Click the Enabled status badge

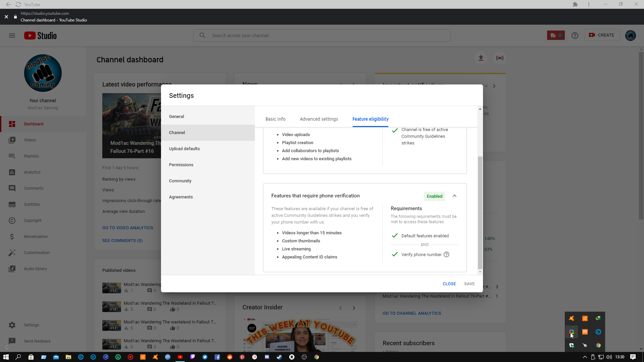pyautogui.click(x=434, y=196)
